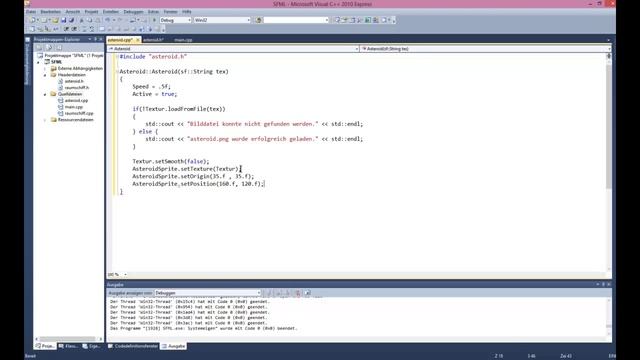640x360 pixels.
Task: Open the Bearbeiten menu
Action: [51, 12]
